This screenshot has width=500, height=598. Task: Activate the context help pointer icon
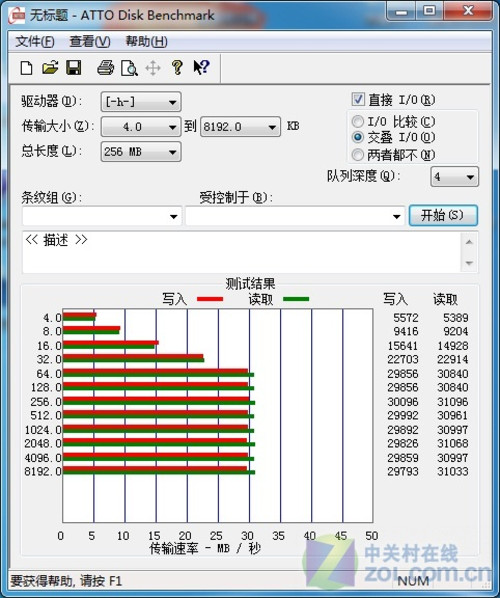[x=201, y=68]
